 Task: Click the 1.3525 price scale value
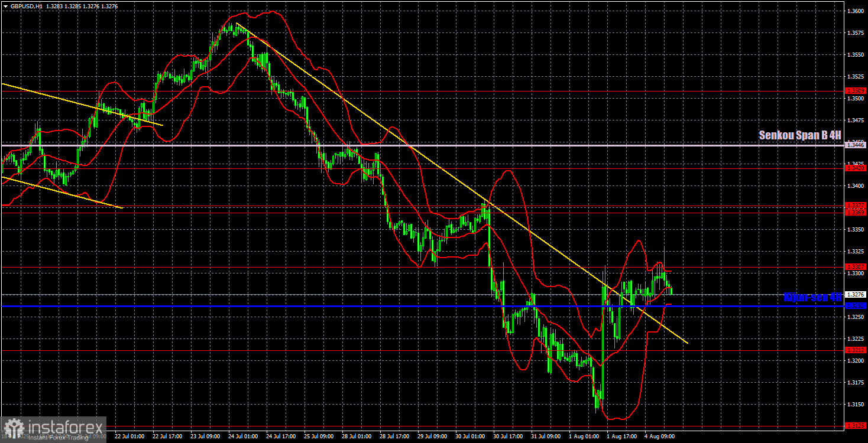(x=856, y=77)
